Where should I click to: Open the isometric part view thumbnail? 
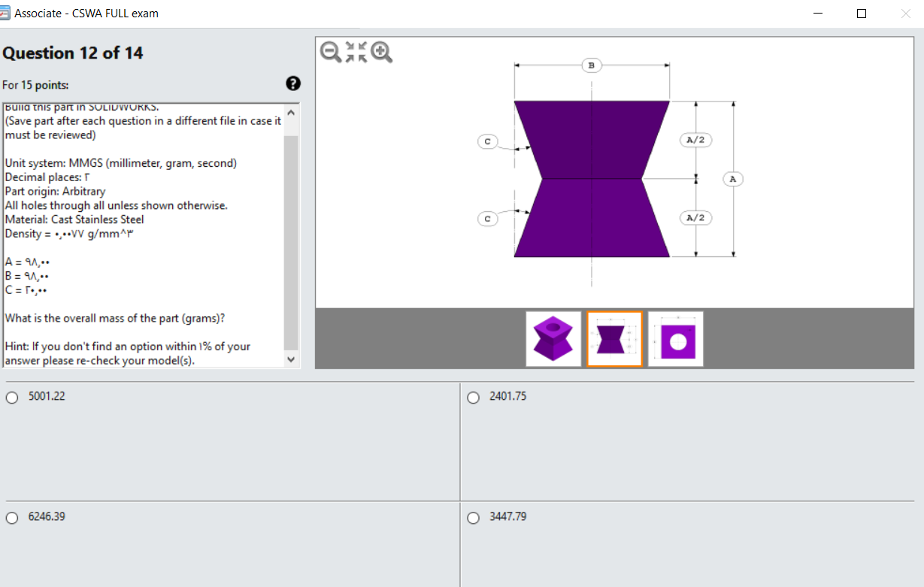point(553,338)
